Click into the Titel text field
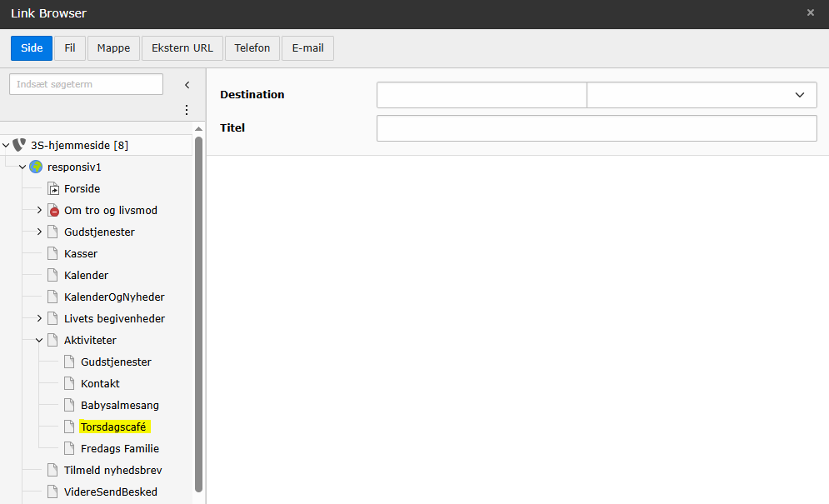The height and width of the screenshot is (504, 829). [597, 128]
